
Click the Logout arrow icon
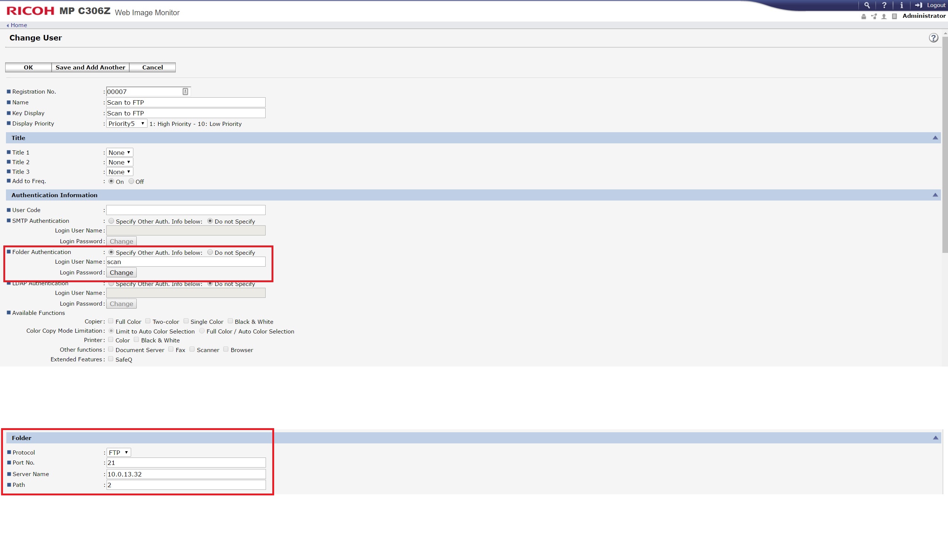[x=919, y=5]
